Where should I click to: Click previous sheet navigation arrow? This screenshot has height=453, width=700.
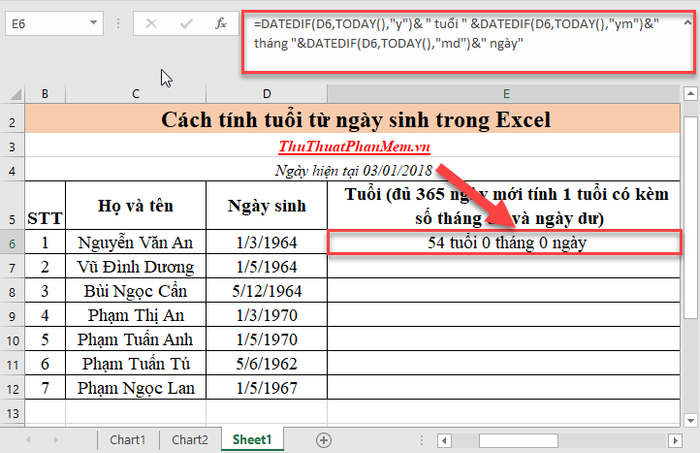pos(29,440)
